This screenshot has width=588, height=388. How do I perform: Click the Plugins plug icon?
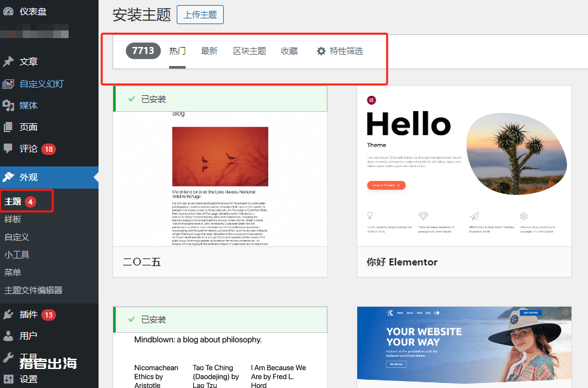point(8,314)
